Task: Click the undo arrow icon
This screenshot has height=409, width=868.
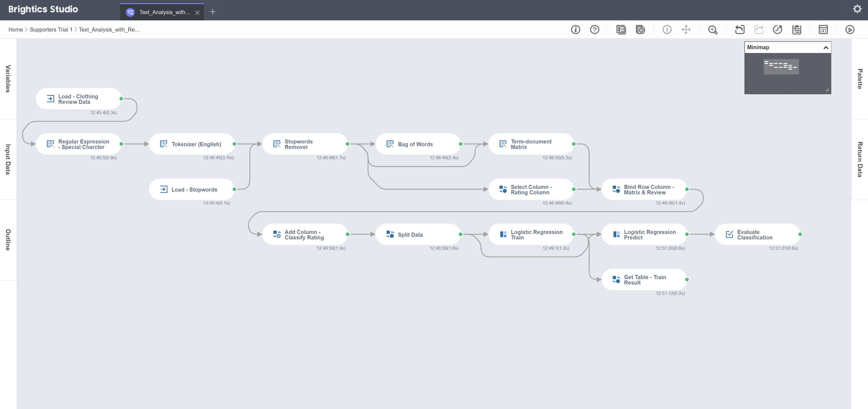Action: tap(739, 30)
